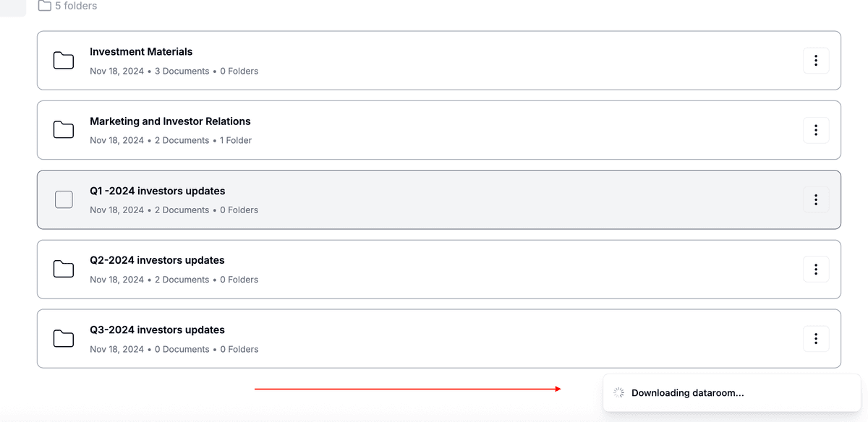Open the Investment Materials folder title
The height and width of the screenshot is (422, 868).
pos(141,52)
